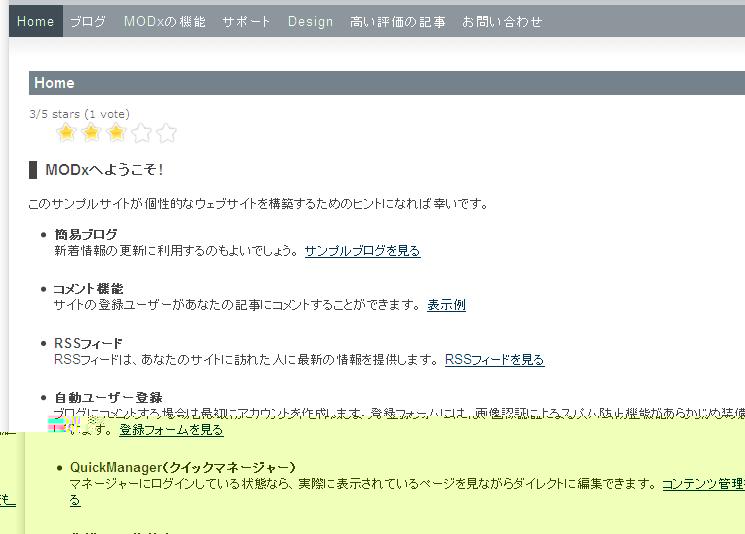Click the Home page title bar
The image size is (745, 534).
(380, 83)
